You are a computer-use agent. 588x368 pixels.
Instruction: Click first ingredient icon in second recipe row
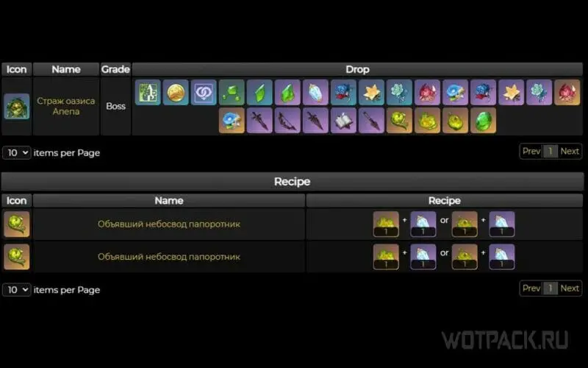[x=386, y=257]
